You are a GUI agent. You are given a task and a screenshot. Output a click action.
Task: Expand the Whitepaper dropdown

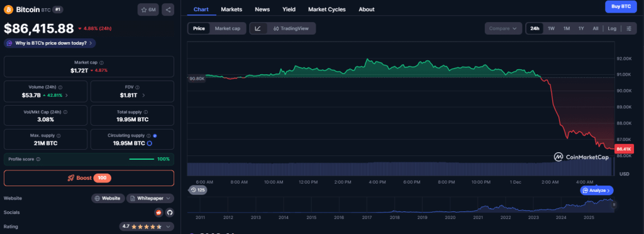click(x=150, y=198)
